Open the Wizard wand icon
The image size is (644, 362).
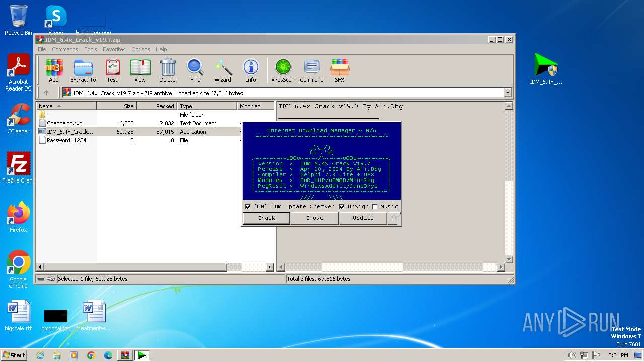pos(223,71)
